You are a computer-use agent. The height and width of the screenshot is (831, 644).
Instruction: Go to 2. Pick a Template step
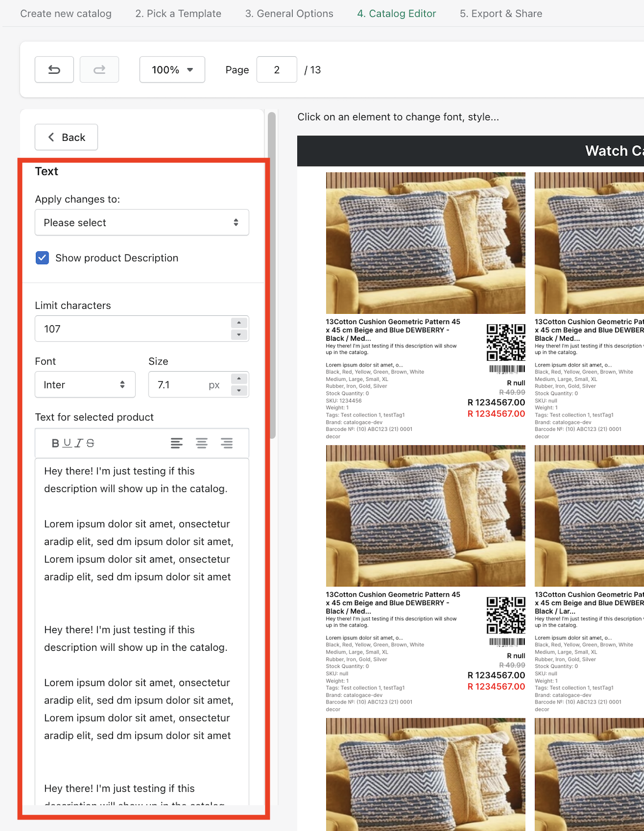[x=179, y=13]
